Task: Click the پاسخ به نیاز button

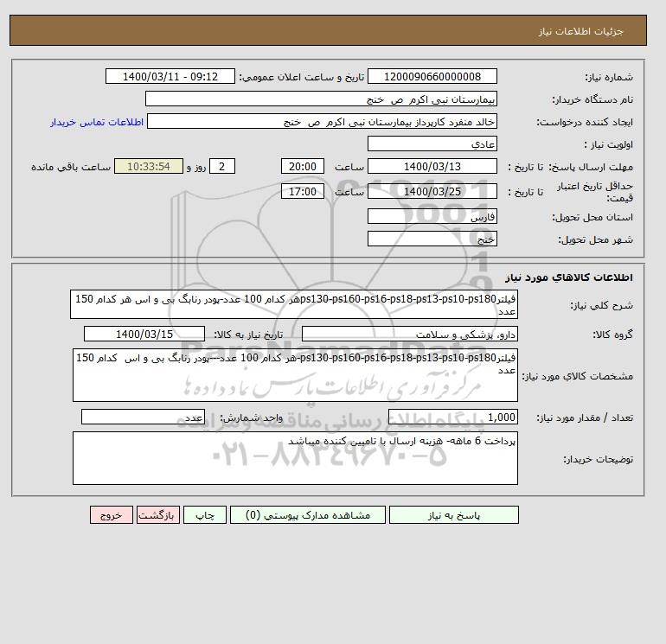Action: pyautogui.click(x=453, y=514)
